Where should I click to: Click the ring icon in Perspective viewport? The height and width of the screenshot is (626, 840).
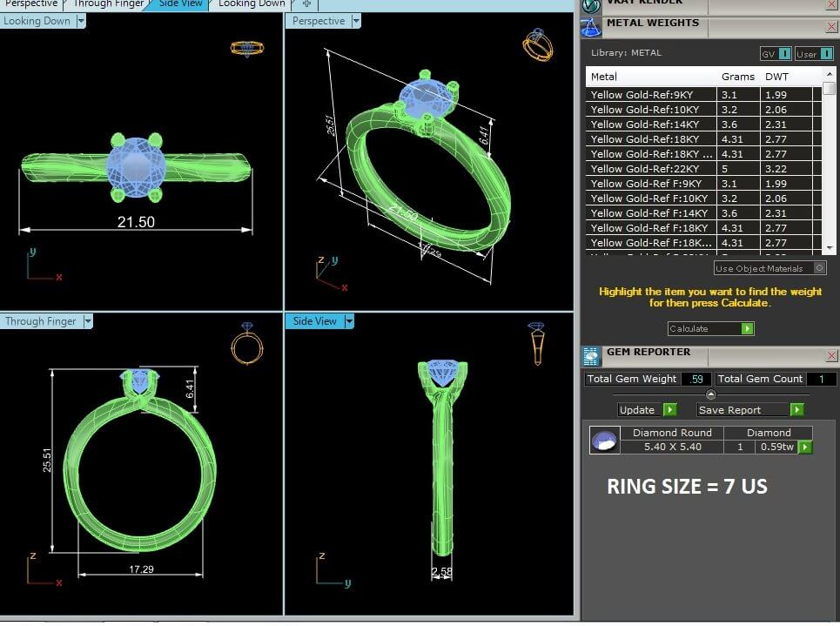coord(537,45)
